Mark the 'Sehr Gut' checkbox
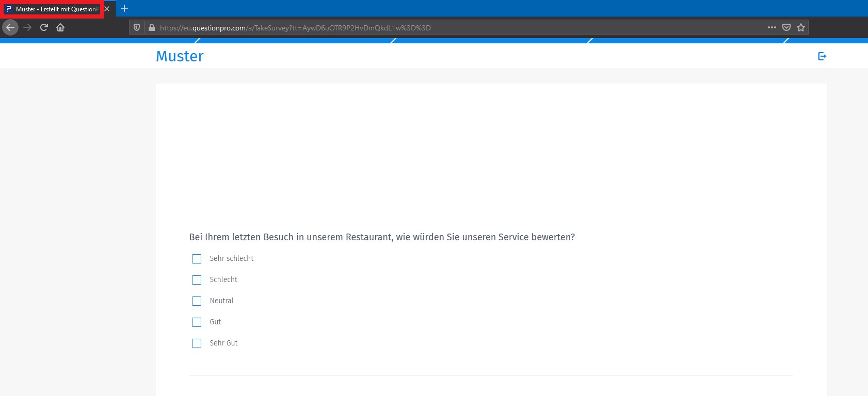868x396 pixels. click(197, 343)
